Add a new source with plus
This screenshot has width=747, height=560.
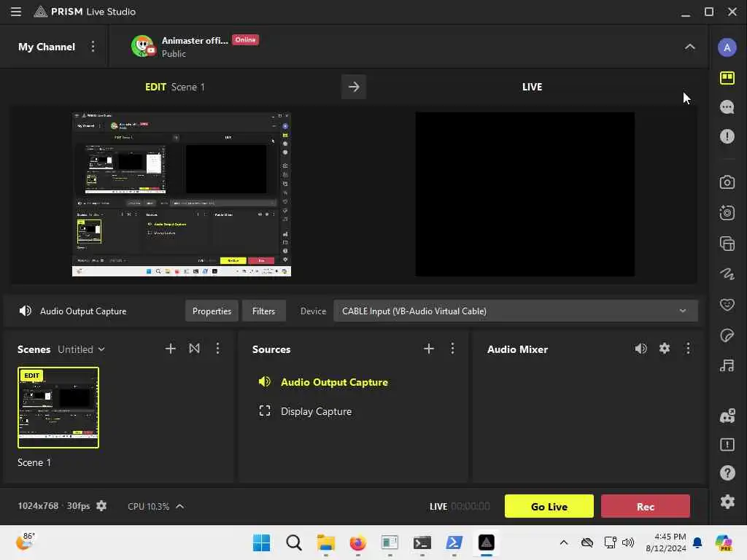(429, 349)
